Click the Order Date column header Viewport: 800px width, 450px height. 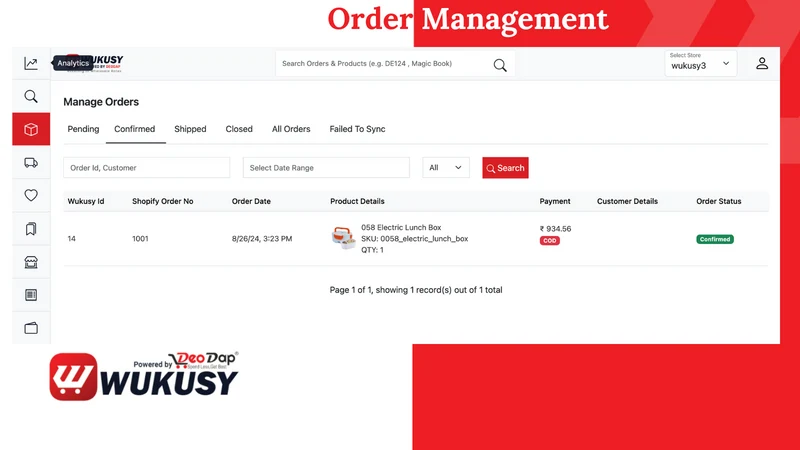pyautogui.click(x=251, y=202)
